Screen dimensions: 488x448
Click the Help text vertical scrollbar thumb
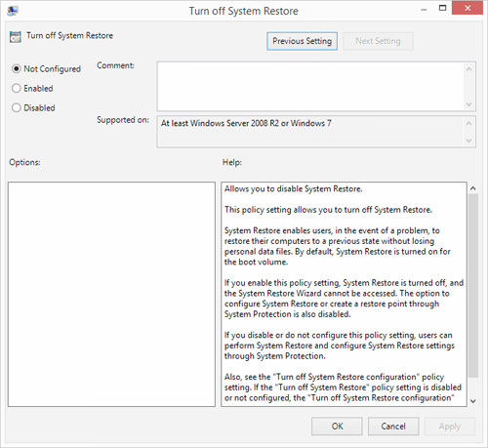tap(473, 286)
